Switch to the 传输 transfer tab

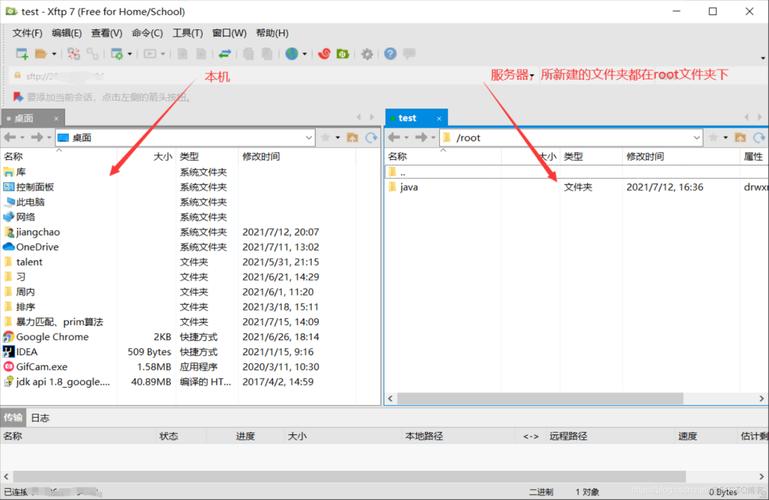coord(13,418)
